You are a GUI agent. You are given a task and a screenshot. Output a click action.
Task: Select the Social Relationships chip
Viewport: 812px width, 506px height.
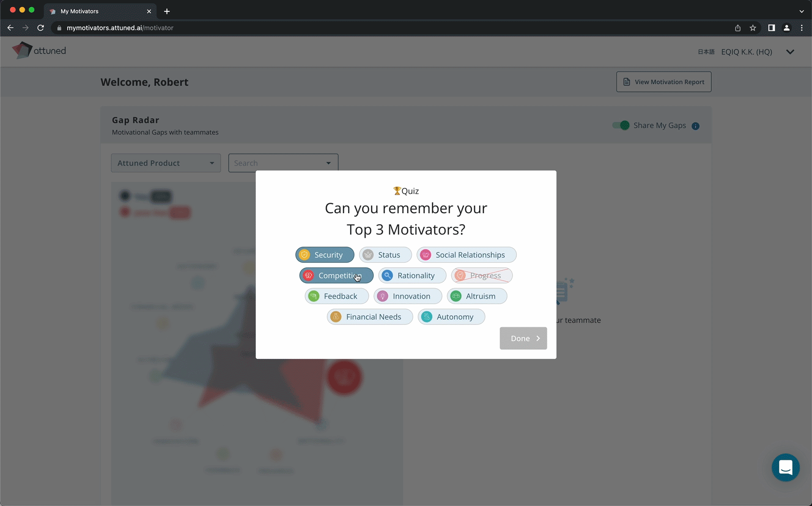coord(466,255)
